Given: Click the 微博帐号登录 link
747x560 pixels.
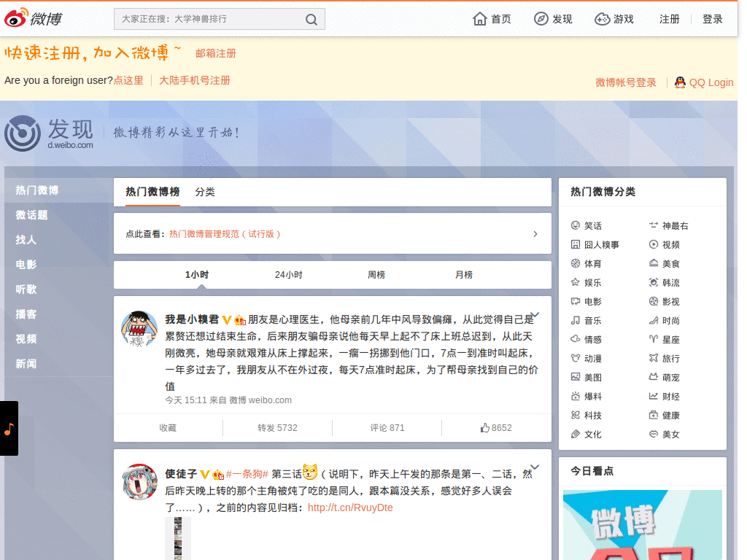Looking at the screenshot, I should 625,82.
